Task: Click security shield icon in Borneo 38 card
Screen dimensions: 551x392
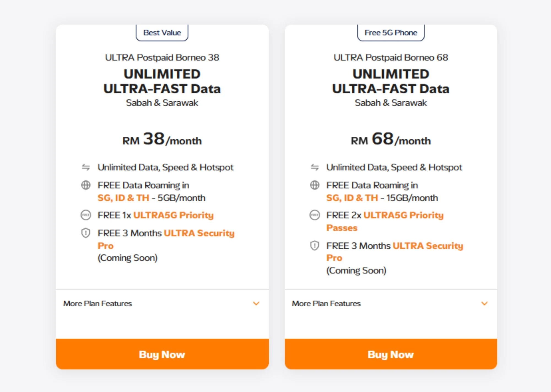Action: pos(86,233)
